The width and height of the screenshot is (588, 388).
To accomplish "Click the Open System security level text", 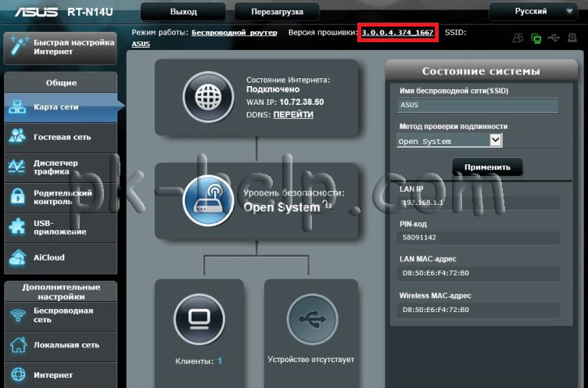I will tap(281, 207).
